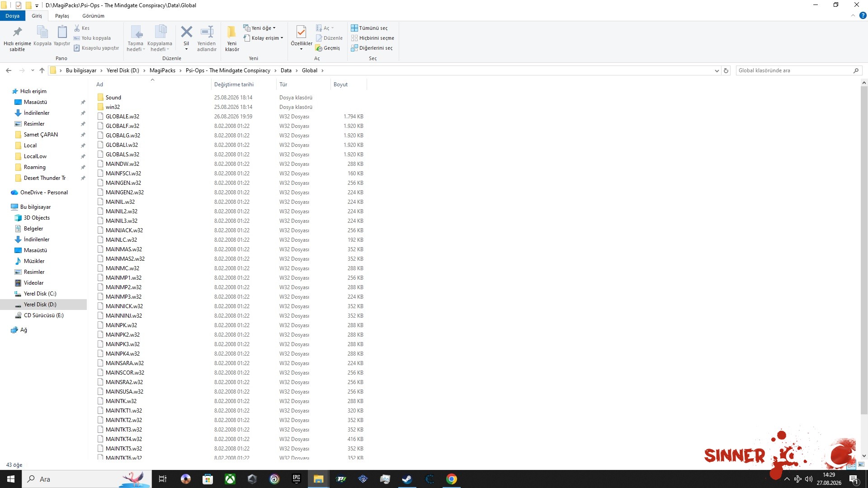Open Quick Access Toolbar customize dropdown
Image resolution: width=868 pixels, height=488 pixels.
[37, 5]
